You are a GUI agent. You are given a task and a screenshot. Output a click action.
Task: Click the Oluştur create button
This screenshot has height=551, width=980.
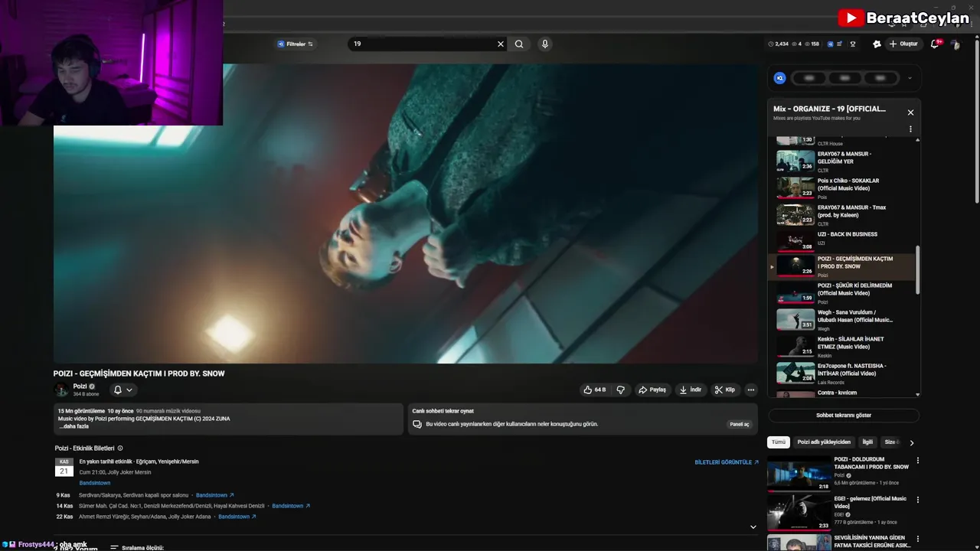[x=903, y=44]
